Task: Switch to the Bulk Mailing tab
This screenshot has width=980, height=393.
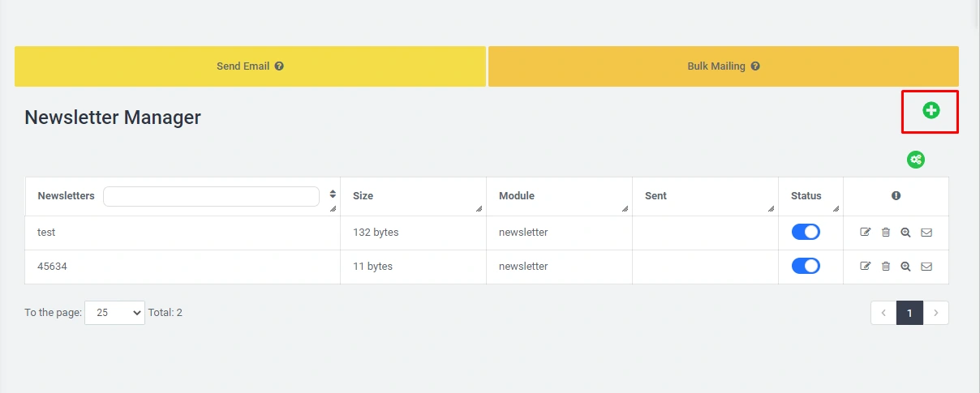Action: point(723,66)
